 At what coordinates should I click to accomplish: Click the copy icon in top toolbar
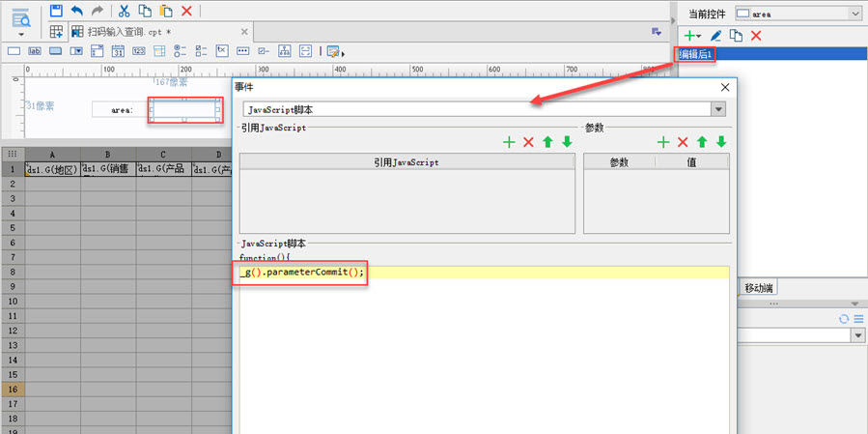pos(145,10)
